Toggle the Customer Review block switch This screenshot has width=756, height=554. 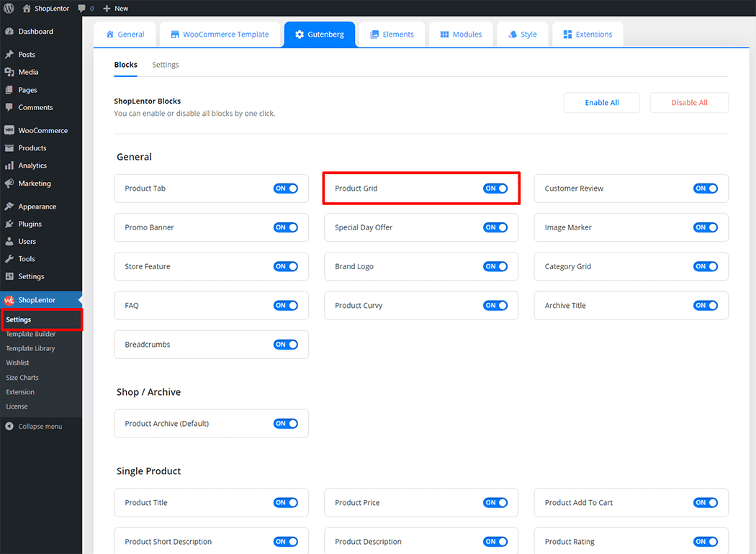pos(705,189)
